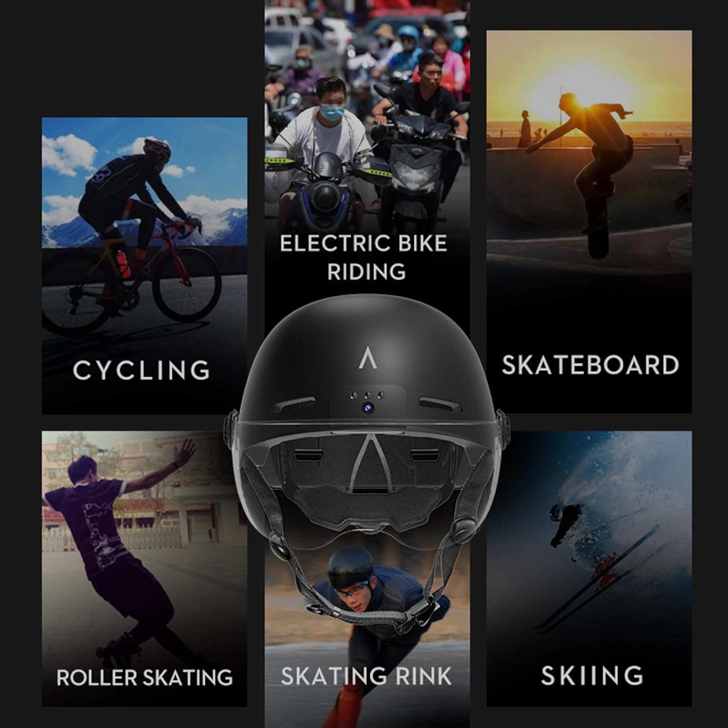This screenshot has width=728, height=728.
Task: Click the SKIING text label
Action: pyautogui.click(x=592, y=676)
